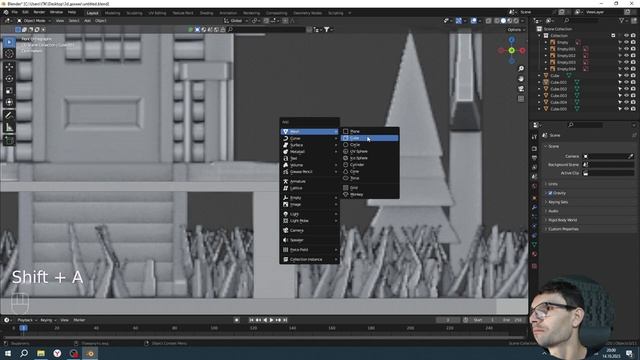Open the View Layer properties tab

tap(534, 167)
